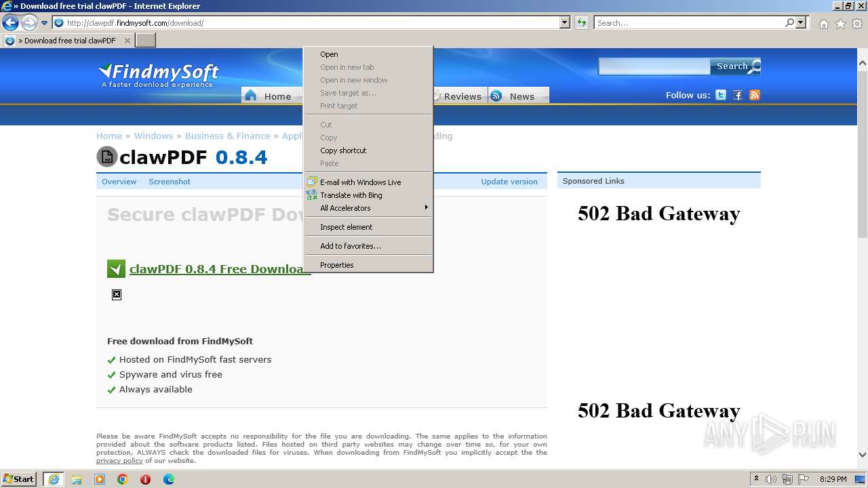The width and height of the screenshot is (868, 488).
Task: Click the FindMySoft site search field
Action: pos(654,66)
